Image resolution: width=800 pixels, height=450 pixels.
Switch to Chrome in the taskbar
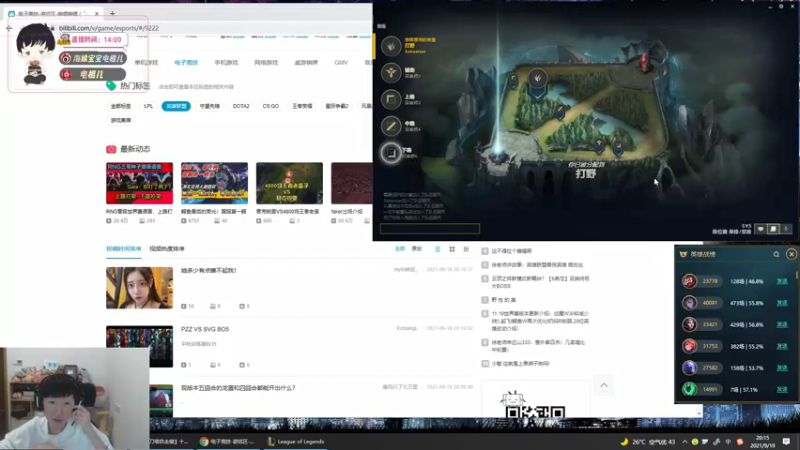(x=226, y=442)
